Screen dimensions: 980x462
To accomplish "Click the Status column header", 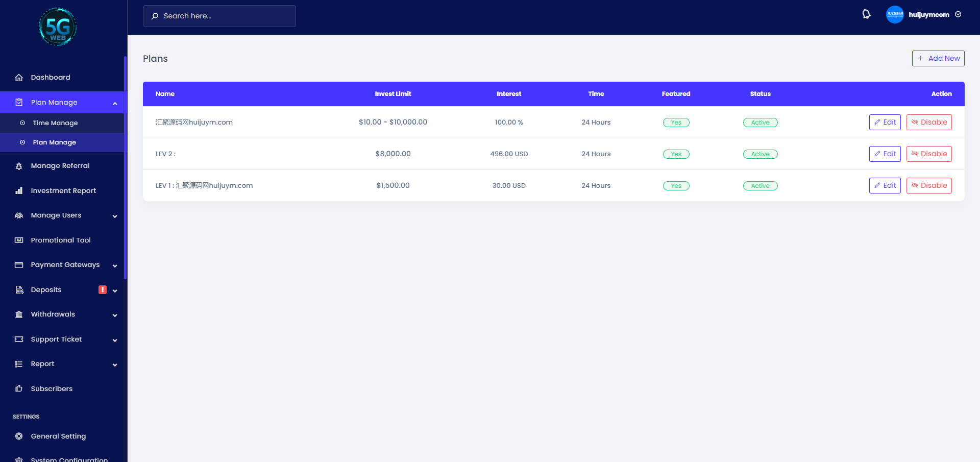I will 761,94.
